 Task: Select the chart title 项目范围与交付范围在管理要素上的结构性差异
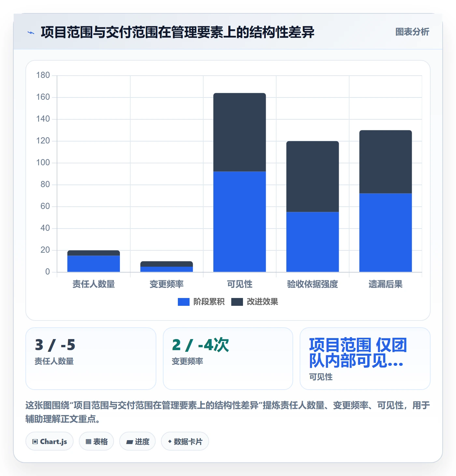[178, 32]
